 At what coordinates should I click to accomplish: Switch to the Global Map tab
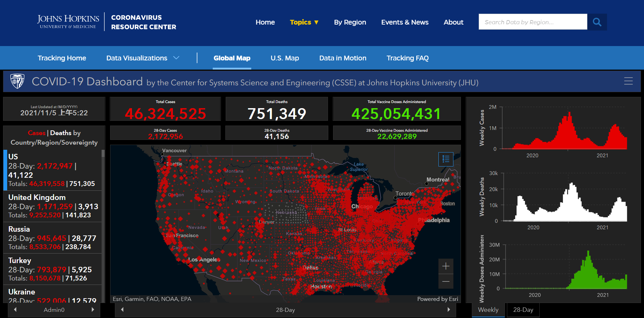(x=232, y=58)
